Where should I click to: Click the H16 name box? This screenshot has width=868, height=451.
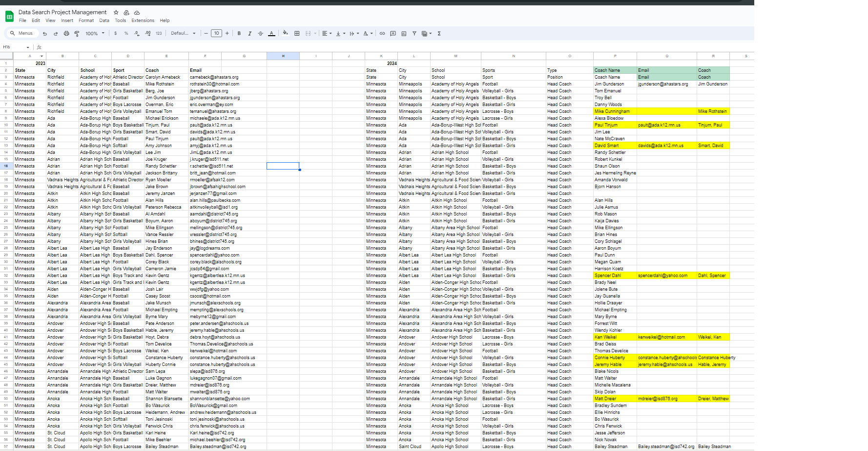coord(13,47)
